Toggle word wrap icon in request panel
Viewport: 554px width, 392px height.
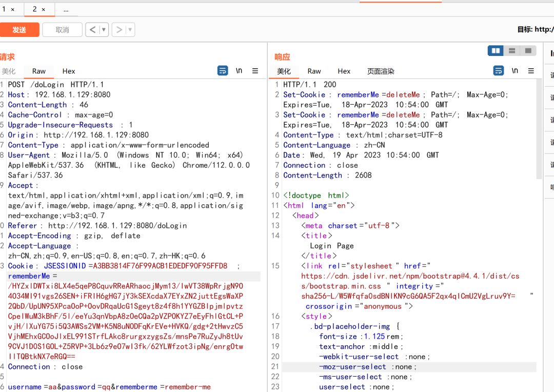click(x=223, y=71)
